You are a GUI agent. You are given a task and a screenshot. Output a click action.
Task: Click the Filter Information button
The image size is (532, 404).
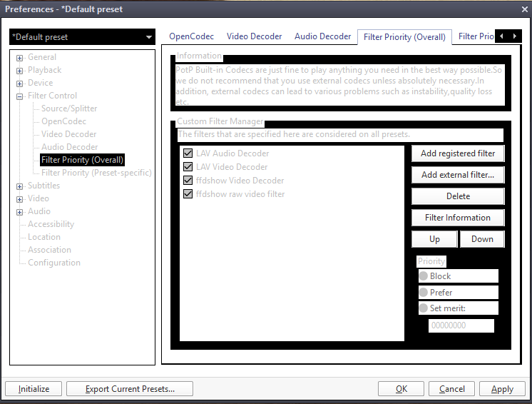[458, 218]
